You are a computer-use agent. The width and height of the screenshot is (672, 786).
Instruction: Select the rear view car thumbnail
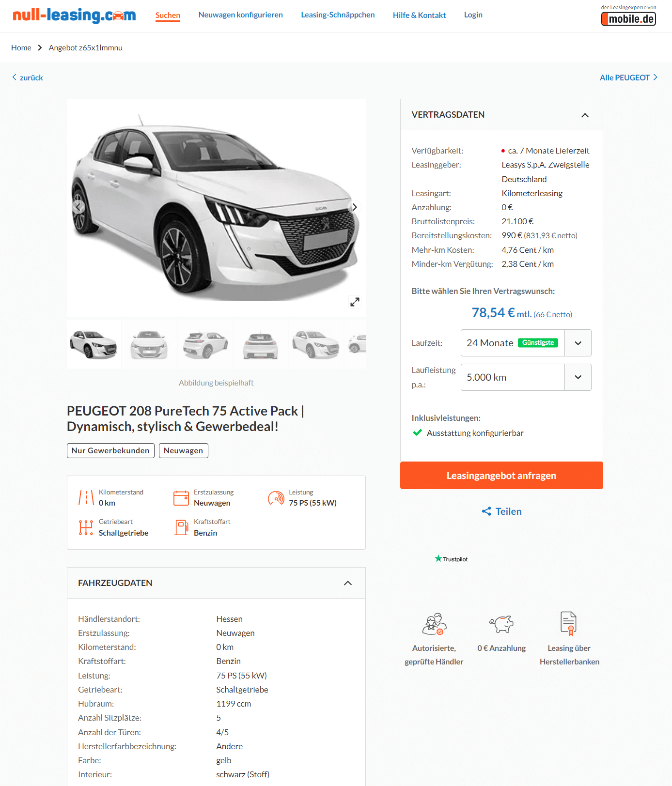click(x=261, y=344)
